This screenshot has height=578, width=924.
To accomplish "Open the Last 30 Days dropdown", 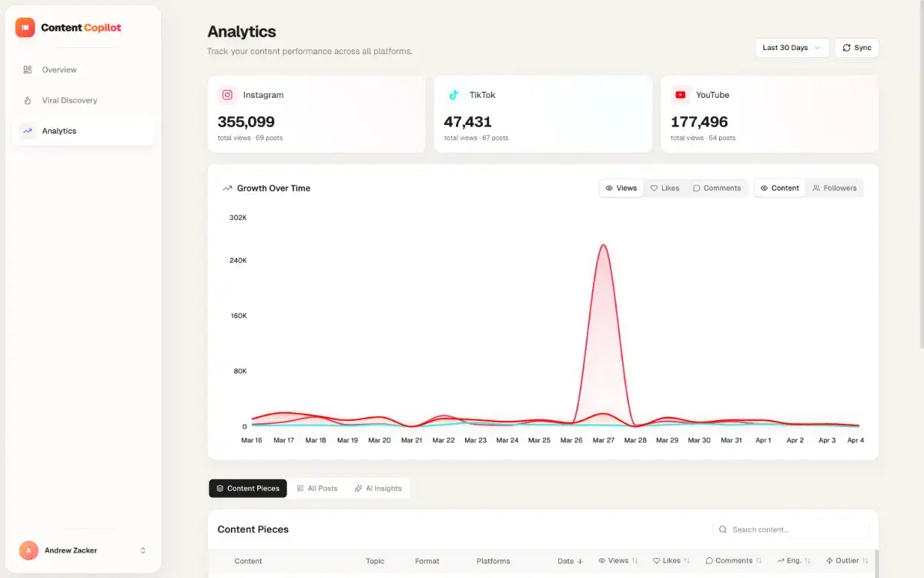I will tap(792, 48).
